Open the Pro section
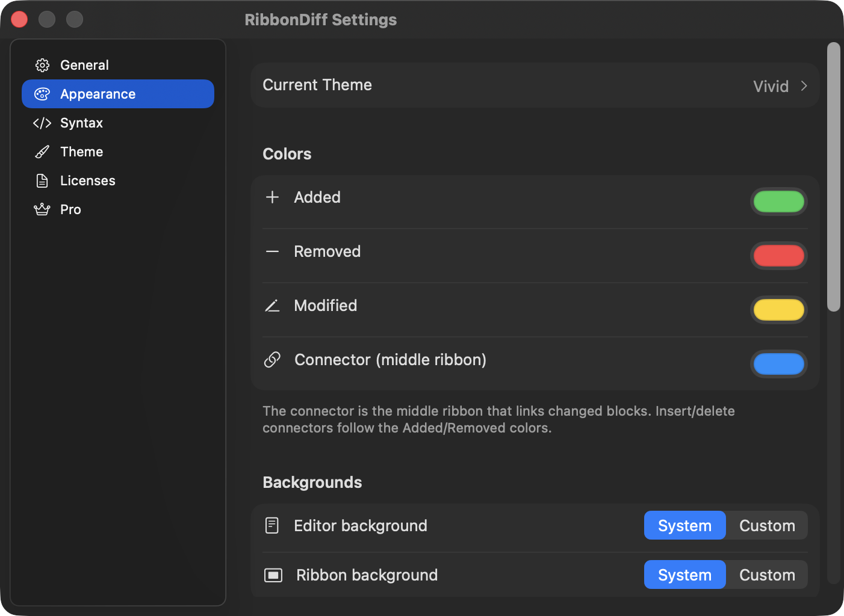 point(118,209)
